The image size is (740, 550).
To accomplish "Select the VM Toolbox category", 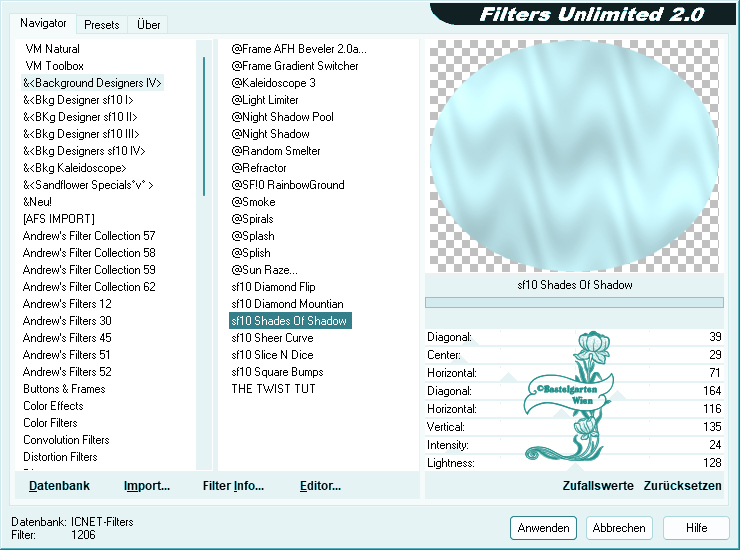I will point(54,66).
